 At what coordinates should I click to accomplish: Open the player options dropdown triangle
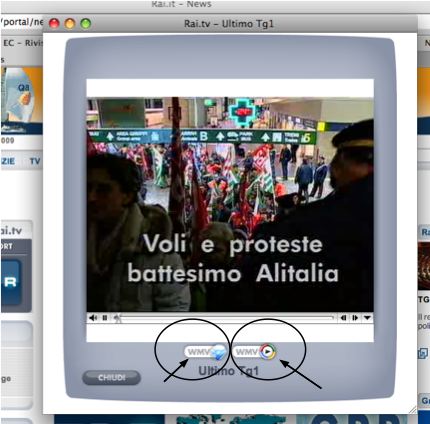(367, 318)
